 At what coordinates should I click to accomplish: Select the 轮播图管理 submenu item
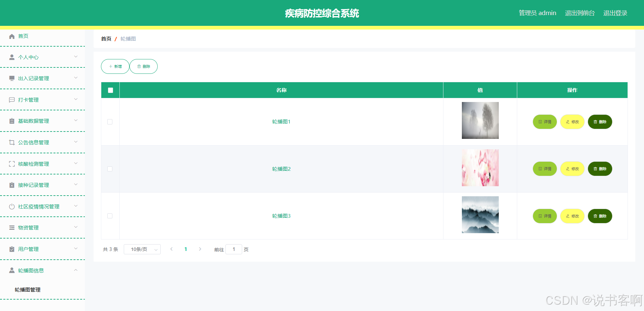[28, 290]
